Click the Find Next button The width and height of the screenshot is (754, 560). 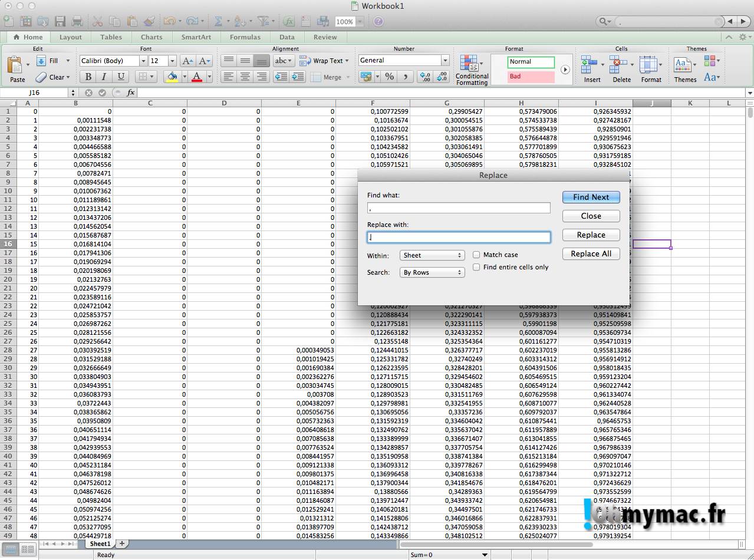coord(591,197)
